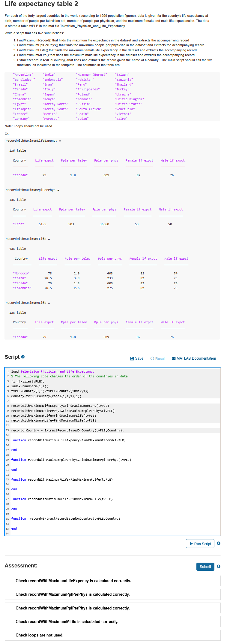Click the 'end' keyword on line 33
The image size is (227, 644).
pos(14,528)
